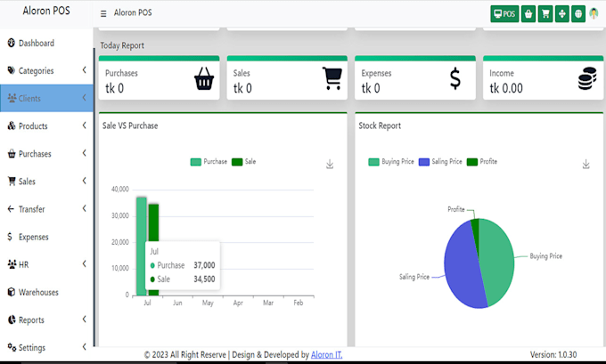Viewport: 606px width, 364px height.
Task: Select Clients in the sidebar
Action: tap(46, 98)
